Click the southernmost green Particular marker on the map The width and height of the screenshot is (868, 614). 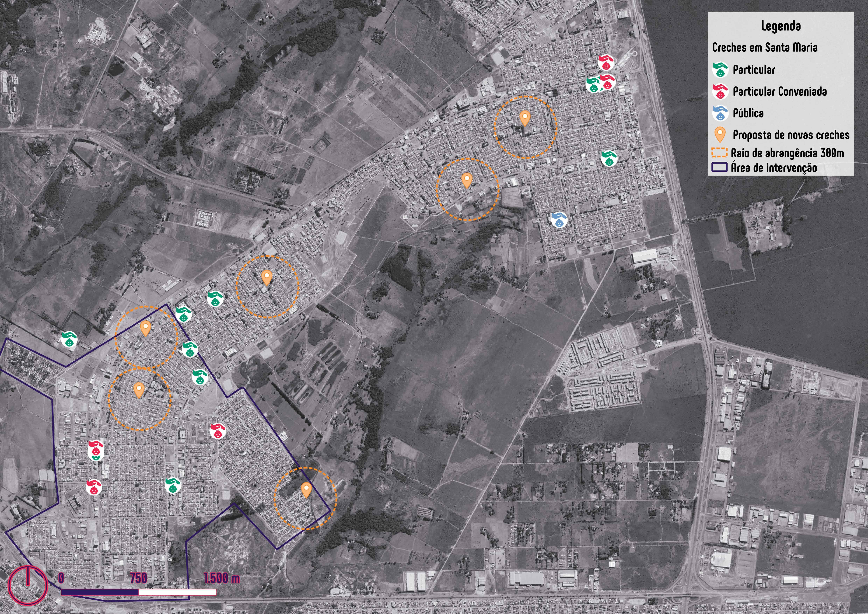click(173, 486)
